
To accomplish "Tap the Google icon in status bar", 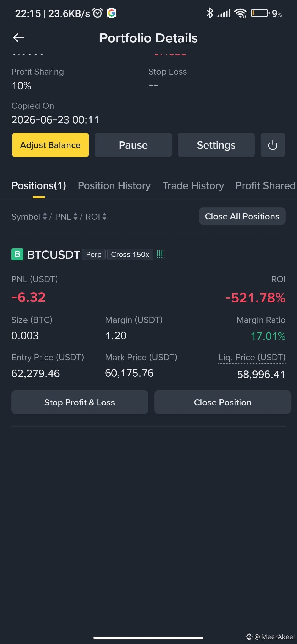I will pos(112,13).
